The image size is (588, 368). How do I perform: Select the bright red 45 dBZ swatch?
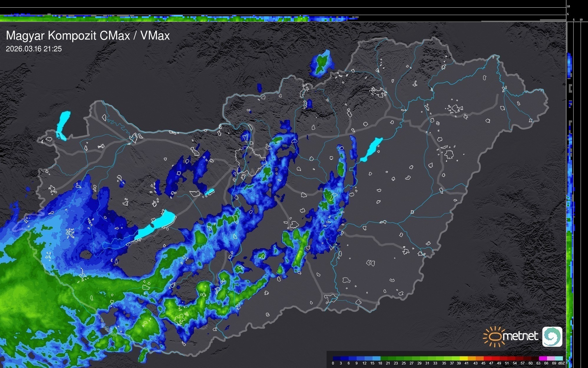[487, 359]
